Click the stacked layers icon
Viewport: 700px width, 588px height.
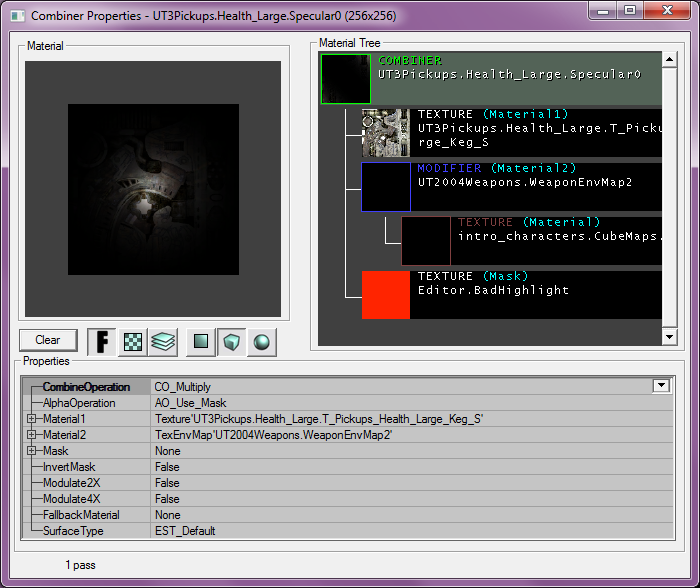click(x=163, y=342)
